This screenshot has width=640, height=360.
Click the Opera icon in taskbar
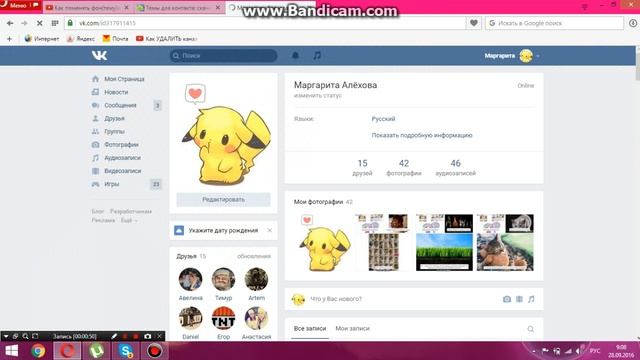67,351
